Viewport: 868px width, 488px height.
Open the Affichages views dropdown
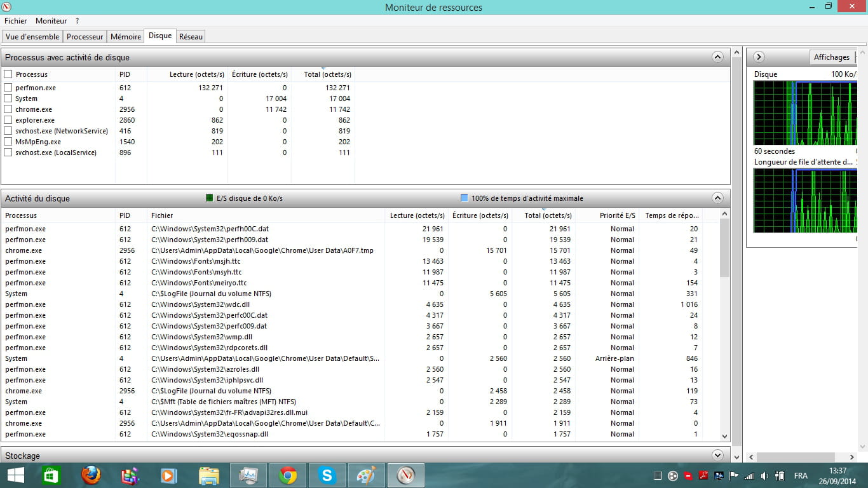point(832,57)
